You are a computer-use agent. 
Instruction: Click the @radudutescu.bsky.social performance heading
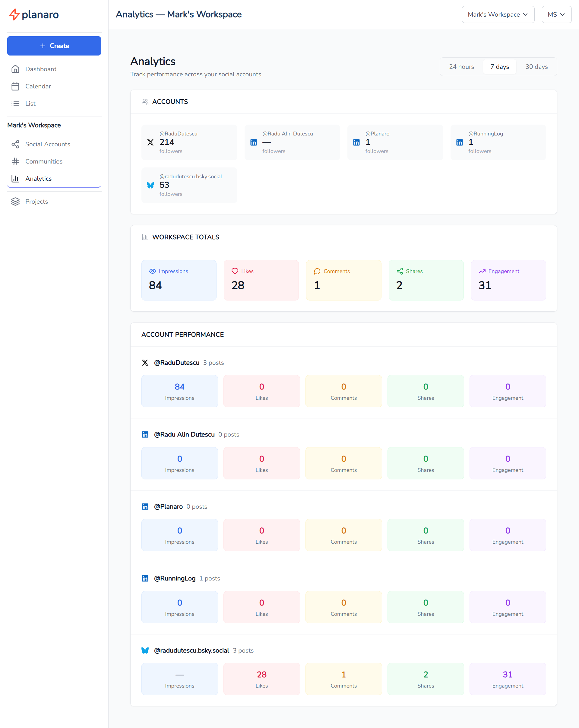pos(191,650)
